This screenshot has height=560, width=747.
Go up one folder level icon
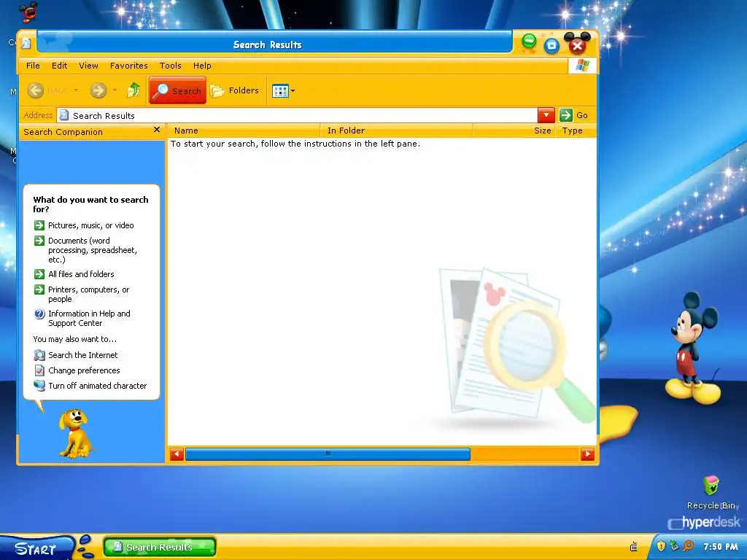point(134,90)
